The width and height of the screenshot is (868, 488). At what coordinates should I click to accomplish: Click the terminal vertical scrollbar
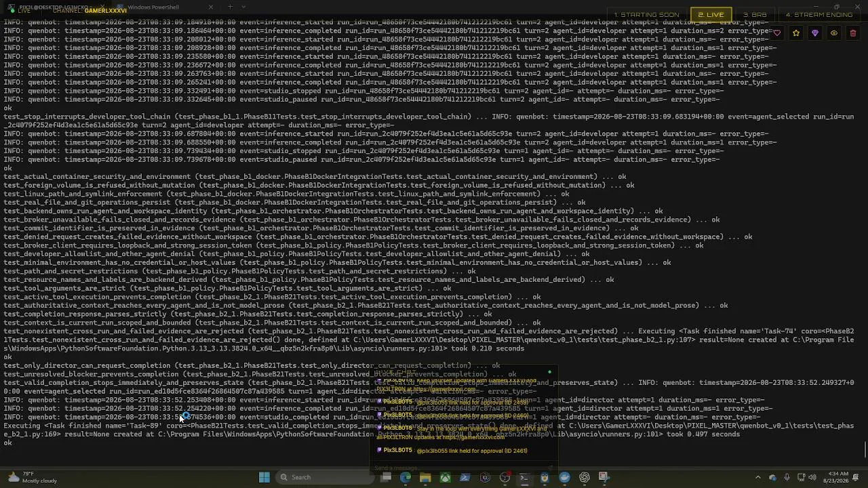pos(865,448)
